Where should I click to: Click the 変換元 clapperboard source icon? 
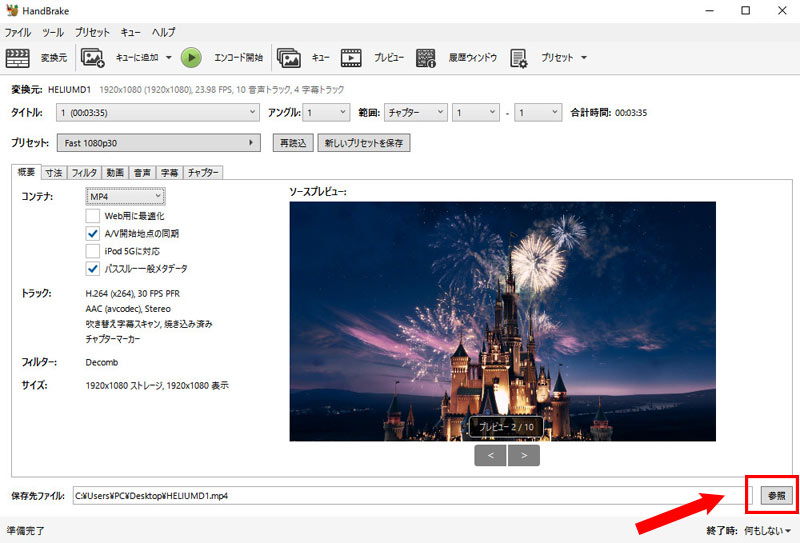(x=18, y=58)
